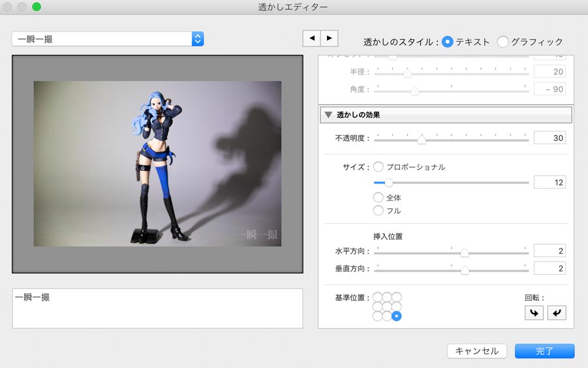The height and width of the screenshot is (368, 588).
Task: Select bottom-right anchor position
Action: (396, 316)
